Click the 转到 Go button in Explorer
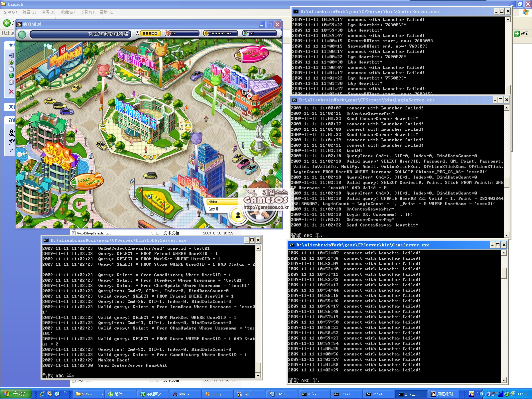 click(521, 33)
